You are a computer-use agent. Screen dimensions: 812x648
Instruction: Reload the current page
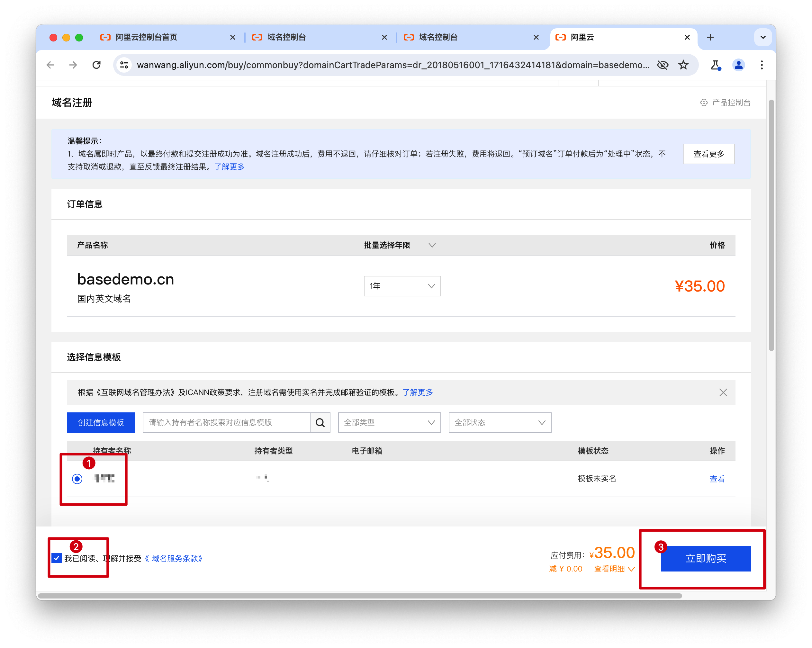click(97, 65)
